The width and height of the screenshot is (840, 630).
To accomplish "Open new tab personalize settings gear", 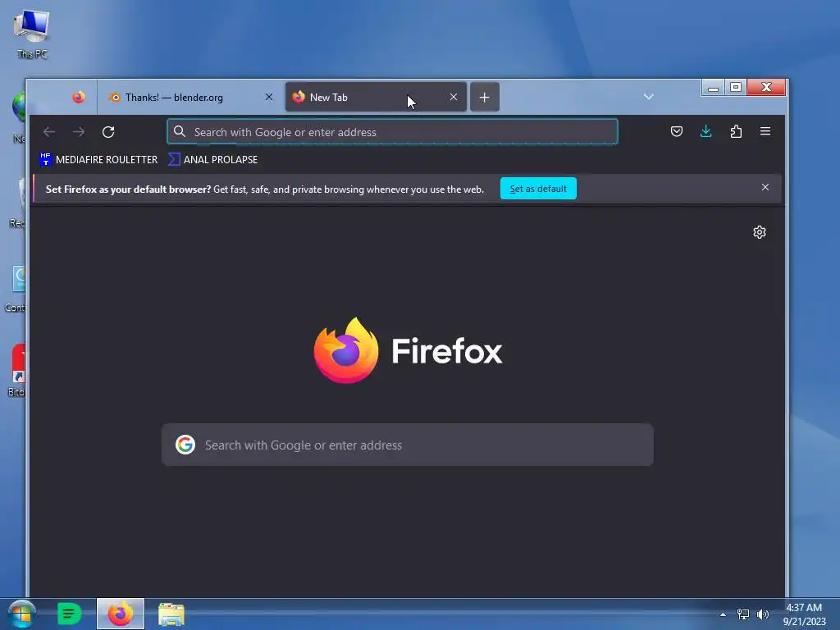I will point(759,232).
